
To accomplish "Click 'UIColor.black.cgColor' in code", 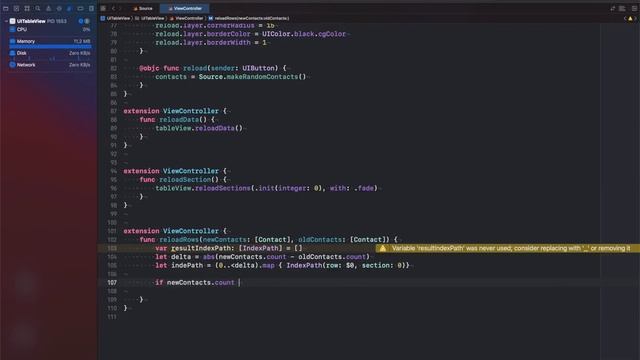I will pos(304,34).
